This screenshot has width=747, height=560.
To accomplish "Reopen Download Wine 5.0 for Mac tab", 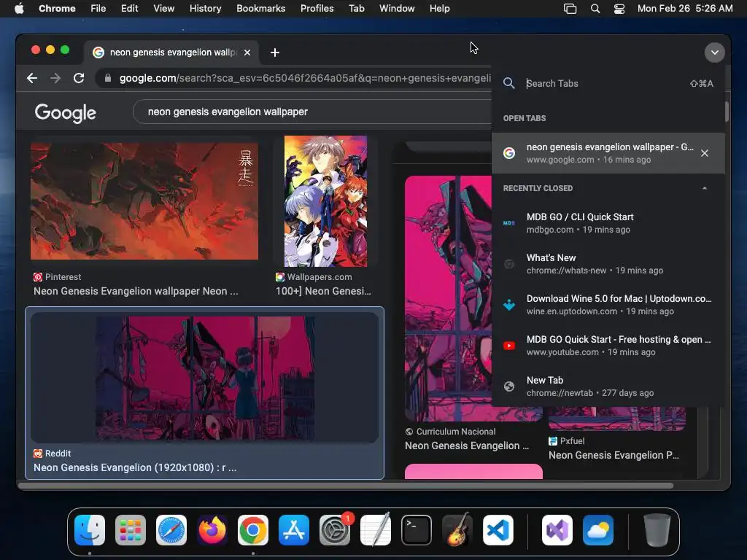I will click(608, 305).
